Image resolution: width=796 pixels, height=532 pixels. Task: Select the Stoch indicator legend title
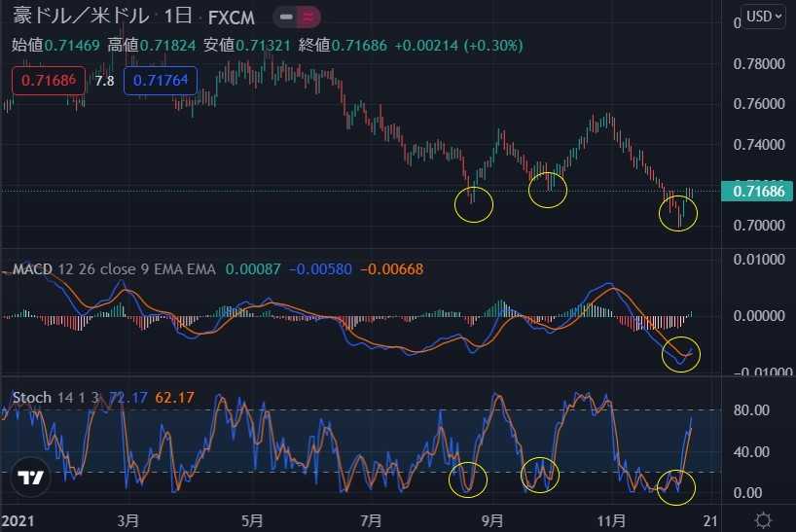[x=31, y=397]
